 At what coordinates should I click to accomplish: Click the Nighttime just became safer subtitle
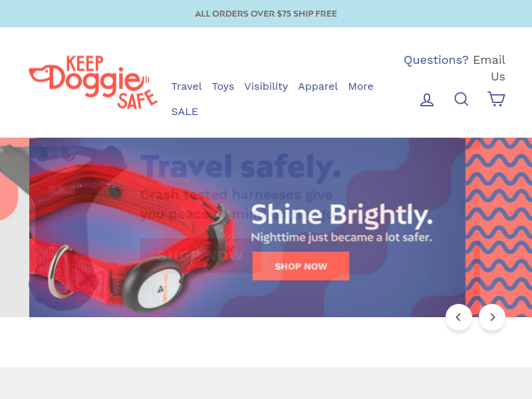tap(341, 237)
